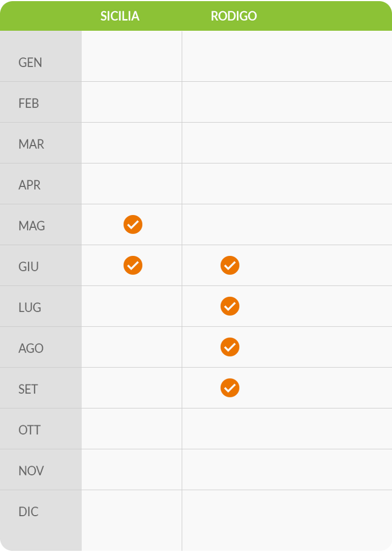
Task: Click the LUG month label
Action: (x=30, y=307)
